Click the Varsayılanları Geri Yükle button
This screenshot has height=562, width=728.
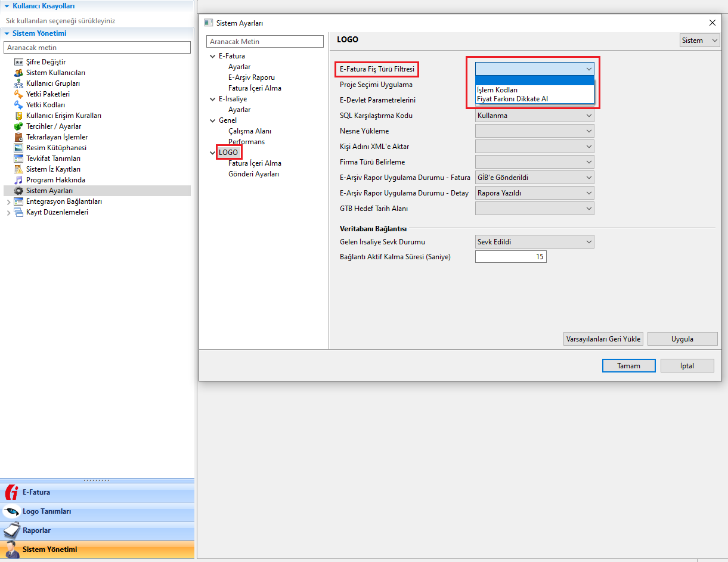603,339
